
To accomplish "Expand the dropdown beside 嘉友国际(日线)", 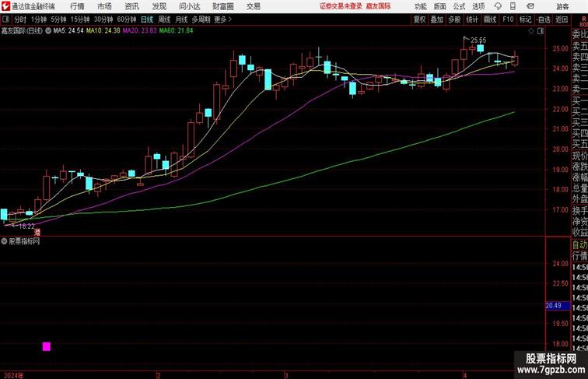I will click(x=48, y=31).
